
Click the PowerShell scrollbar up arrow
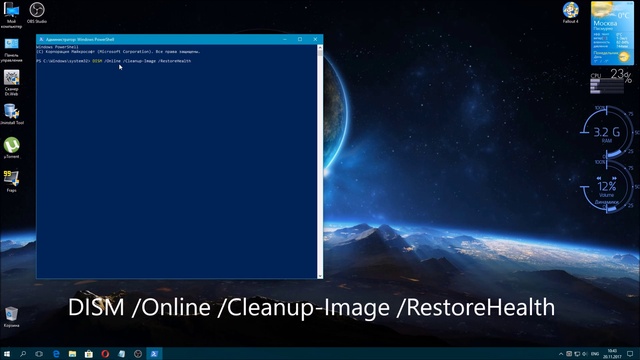coord(320,48)
